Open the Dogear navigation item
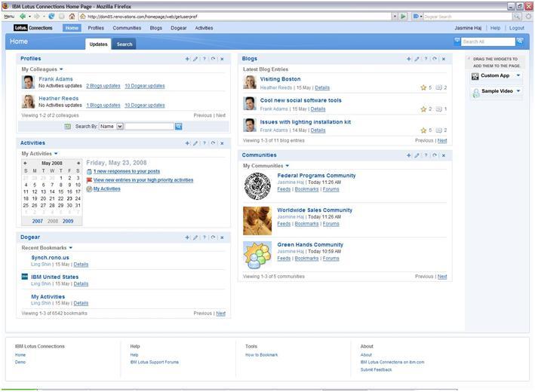Viewport: 535px width, 392px height. (x=178, y=28)
